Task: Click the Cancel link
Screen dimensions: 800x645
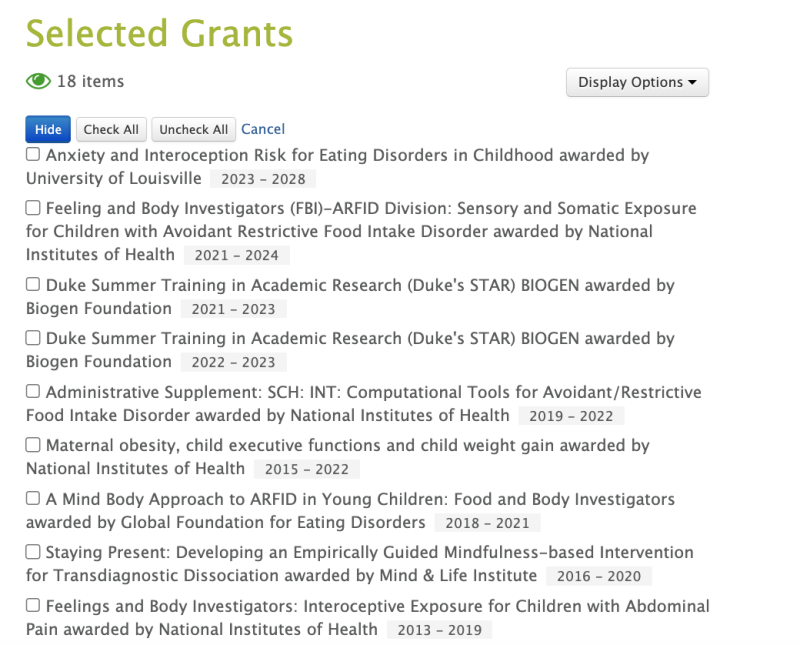Action: pyautogui.click(x=262, y=129)
